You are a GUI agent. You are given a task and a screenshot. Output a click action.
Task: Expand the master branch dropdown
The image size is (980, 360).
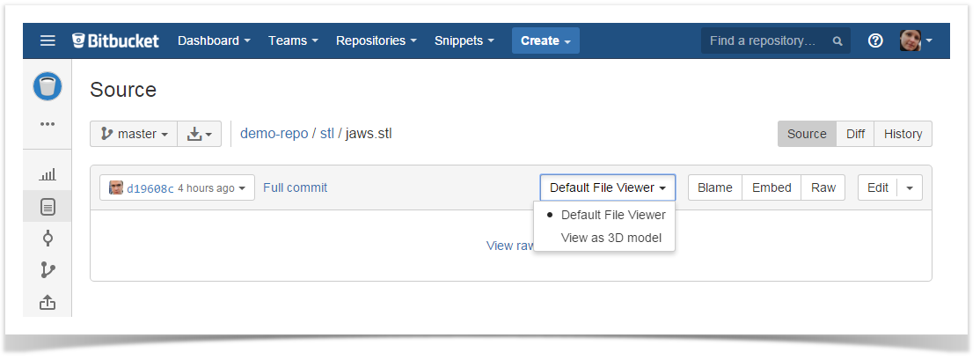click(x=134, y=134)
